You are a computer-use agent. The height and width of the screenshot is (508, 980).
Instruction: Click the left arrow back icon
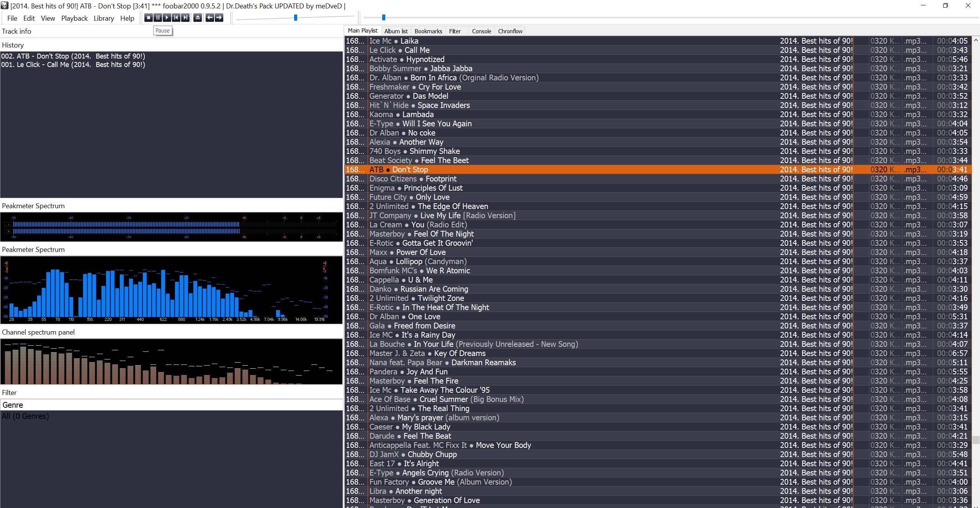click(209, 18)
